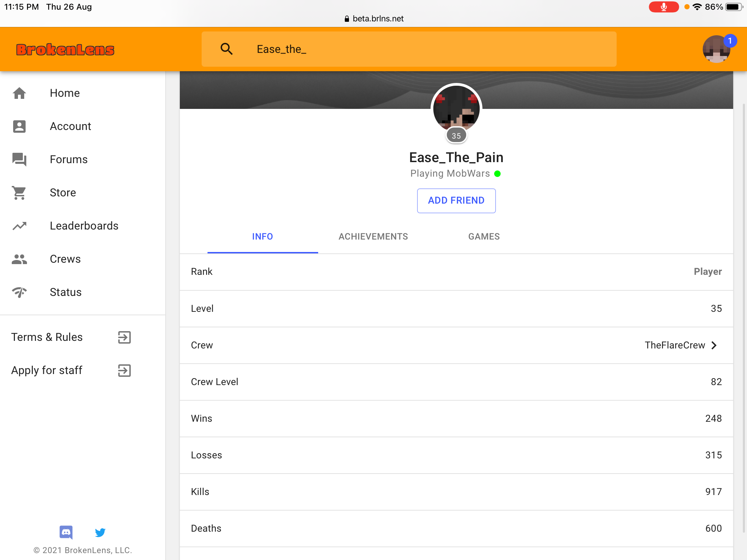Viewport: 747px width, 560px height.
Task: Click the Ease_The_Pain username heading
Action: [x=456, y=158]
